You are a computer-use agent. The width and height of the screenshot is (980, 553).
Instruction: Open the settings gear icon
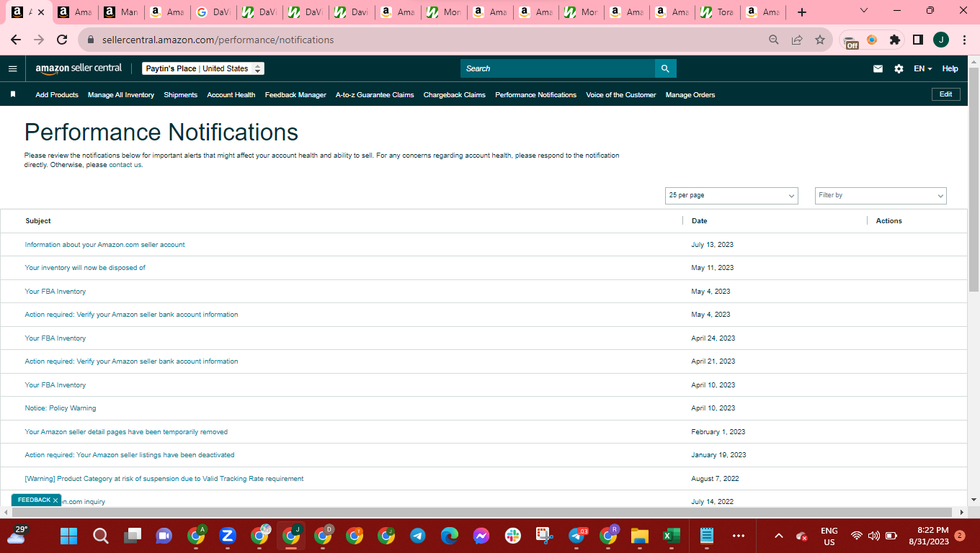click(x=899, y=68)
